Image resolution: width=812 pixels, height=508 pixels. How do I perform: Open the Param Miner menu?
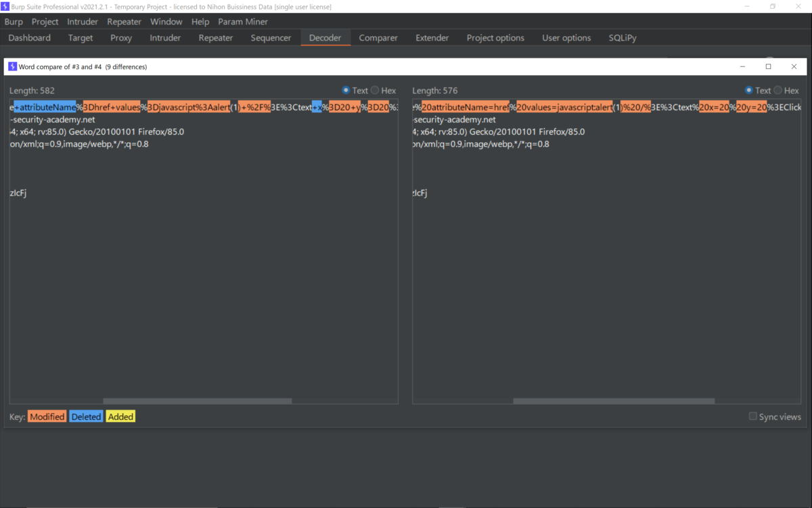tap(243, 22)
